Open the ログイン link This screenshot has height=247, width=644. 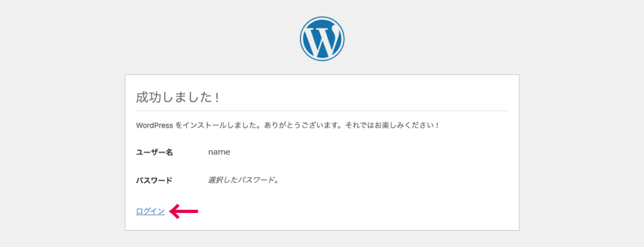click(x=150, y=211)
